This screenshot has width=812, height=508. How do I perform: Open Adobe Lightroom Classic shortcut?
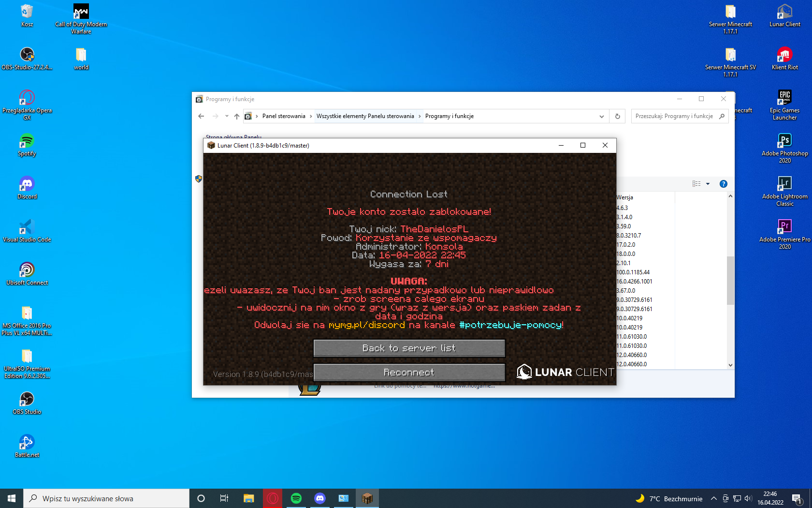click(785, 191)
